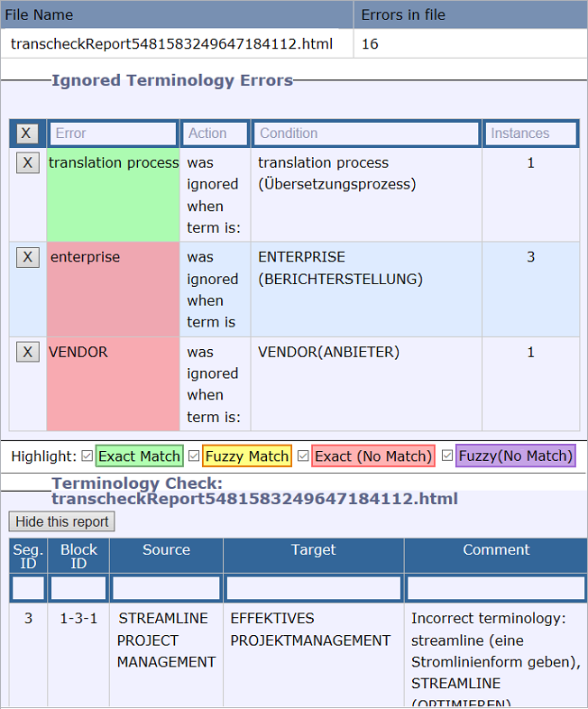Image resolution: width=588 pixels, height=709 pixels.
Task: Focus the Error filter input field
Action: 113,134
